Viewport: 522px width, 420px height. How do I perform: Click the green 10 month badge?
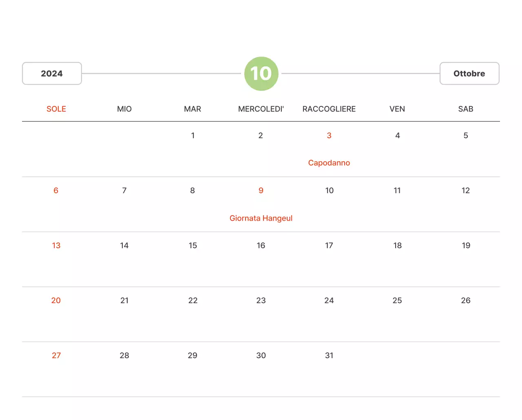pos(261,74)
